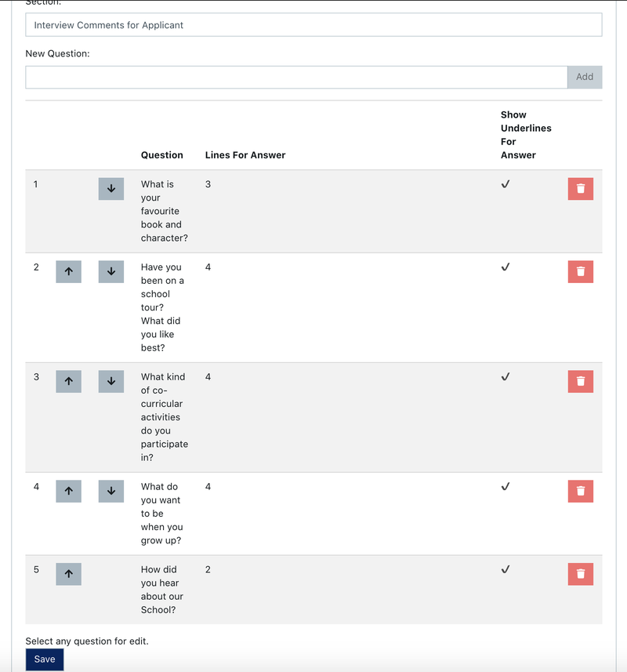Viewport: 627px width, 672px height.
Task: Click the Section name text field
Action: 313,25
